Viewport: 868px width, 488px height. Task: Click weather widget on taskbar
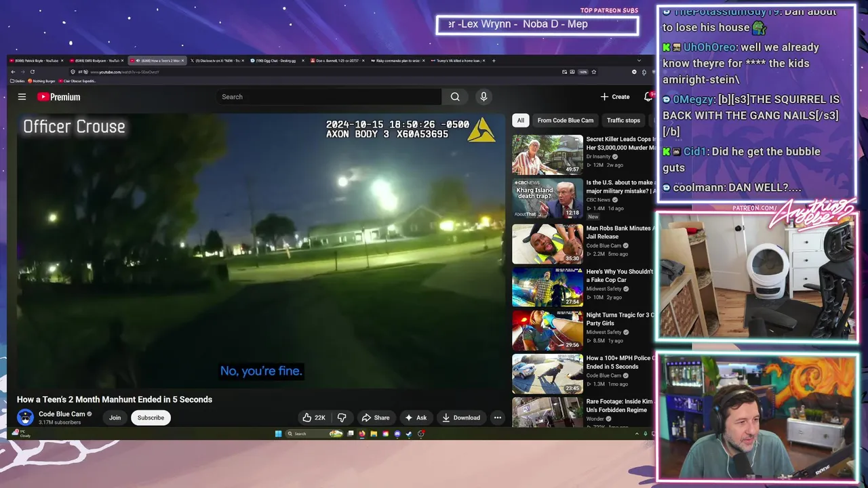coord(22,434)
